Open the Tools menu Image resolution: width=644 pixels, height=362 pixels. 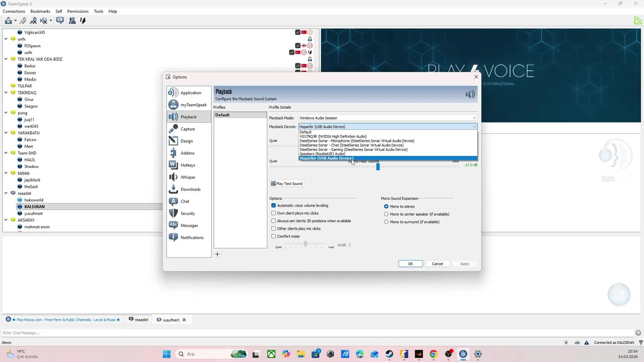click(x=99, y=11)
